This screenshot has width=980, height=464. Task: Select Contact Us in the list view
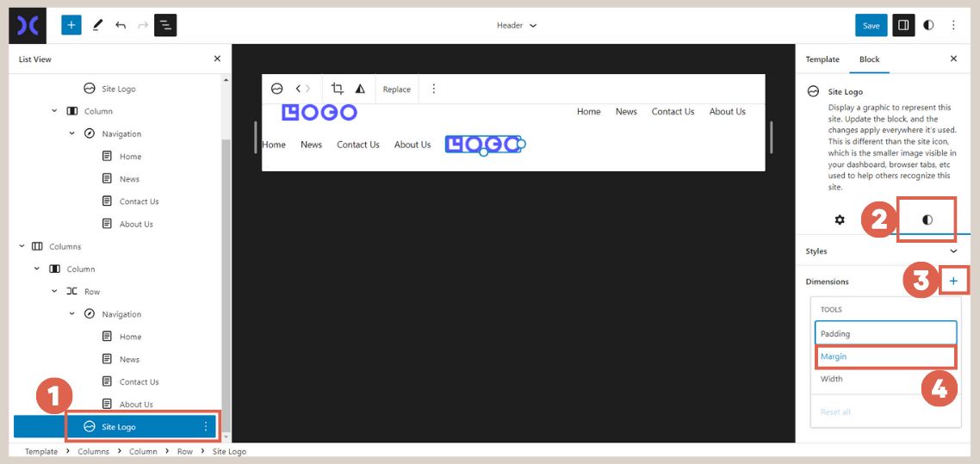[139, 201]
